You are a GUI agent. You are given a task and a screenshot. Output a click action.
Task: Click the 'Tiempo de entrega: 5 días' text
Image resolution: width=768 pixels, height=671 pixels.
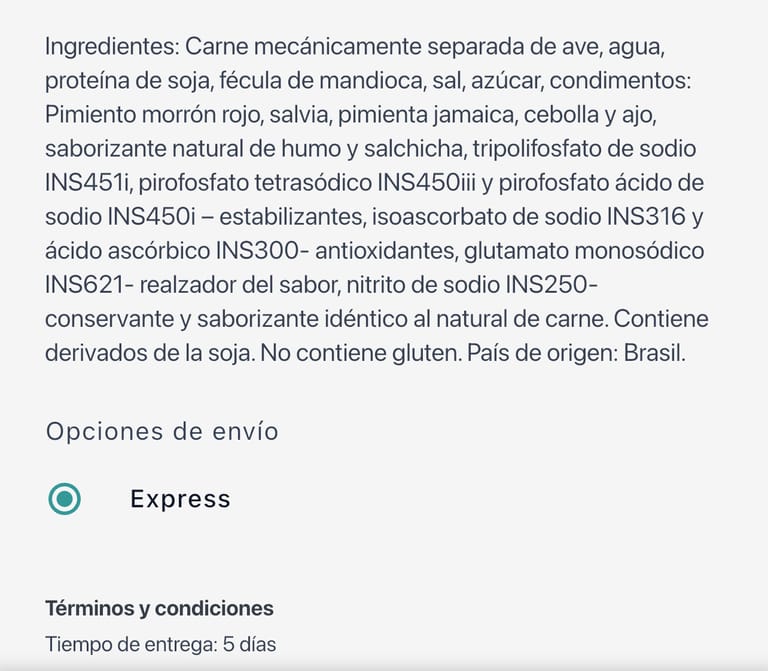[x=160, y=644]
